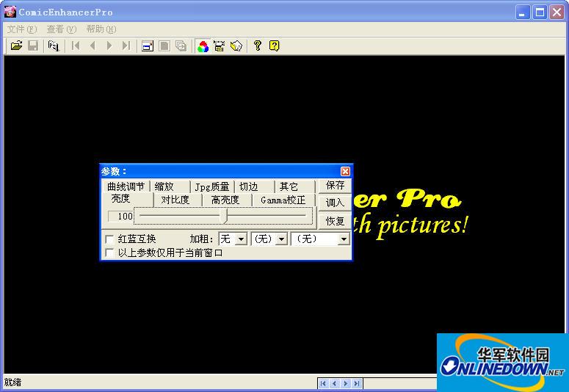The width and height of the screenshot is (569, 392).
Task: Toggle the RGB color parameters icon
Action: [x=203, y=46]
